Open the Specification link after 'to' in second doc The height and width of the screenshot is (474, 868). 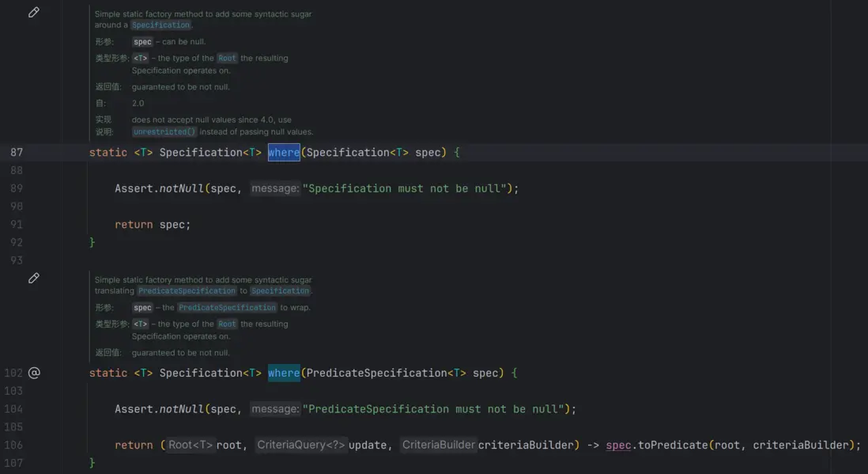tap(280, 291)
